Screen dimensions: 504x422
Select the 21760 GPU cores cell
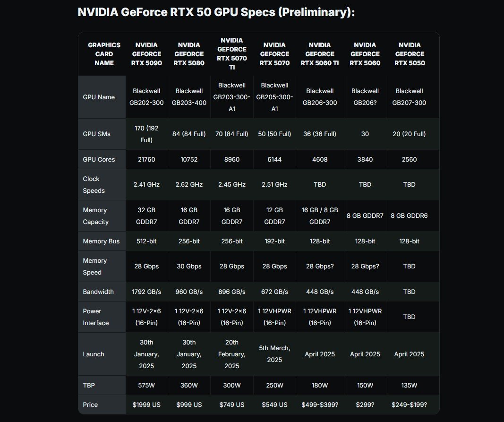[146, 159]
